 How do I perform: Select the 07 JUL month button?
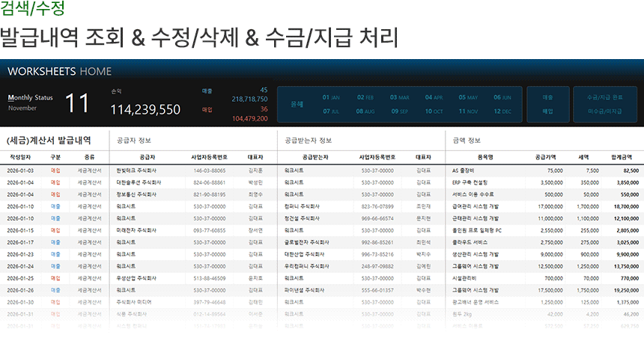[330, 111]
